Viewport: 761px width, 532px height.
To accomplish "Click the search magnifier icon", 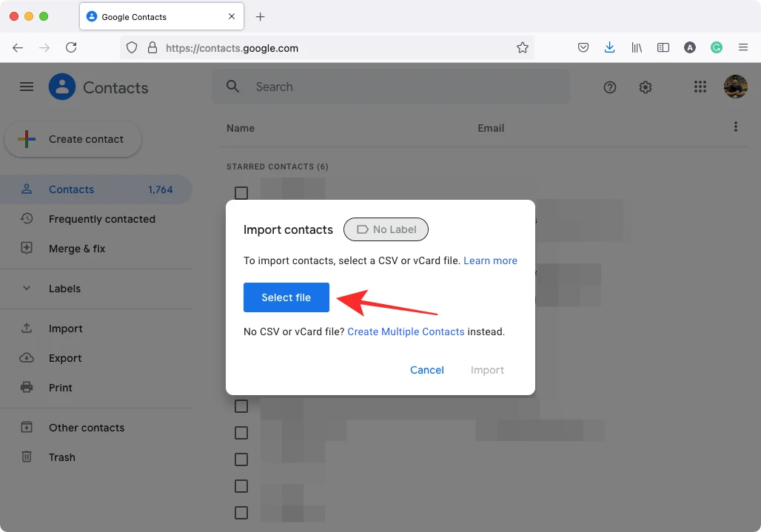I will click(233, 87).
